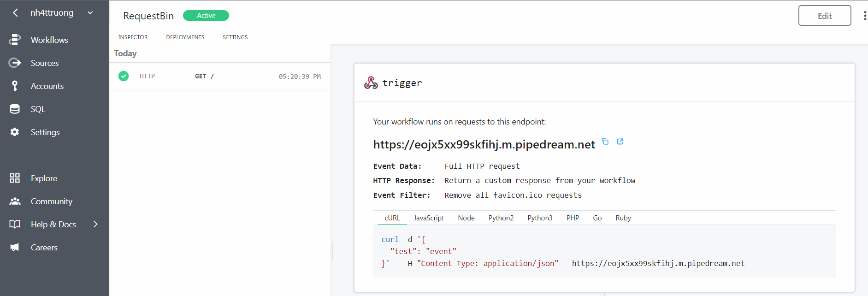Open endpoint URL in new tab icon

[x=620, y=142]
